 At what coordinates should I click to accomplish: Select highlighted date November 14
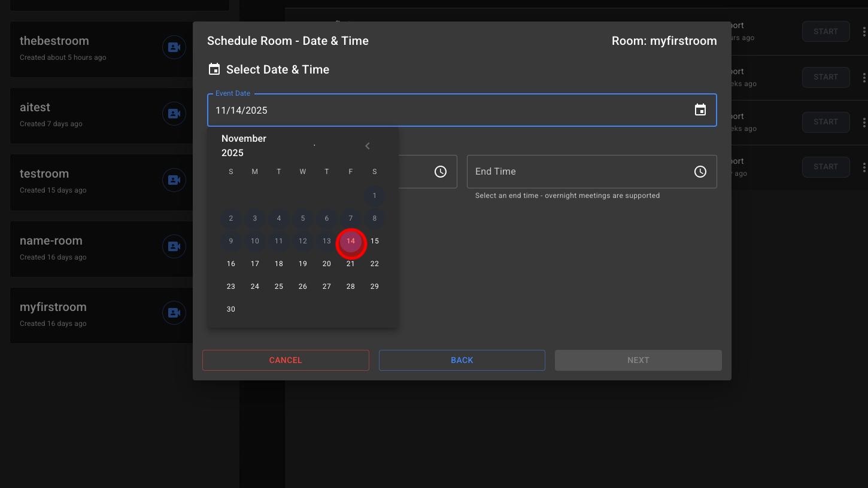click(x=351, y=241)
